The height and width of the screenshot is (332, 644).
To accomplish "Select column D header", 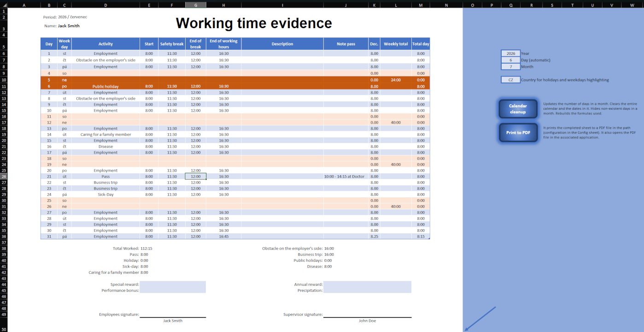I will 105,5.
